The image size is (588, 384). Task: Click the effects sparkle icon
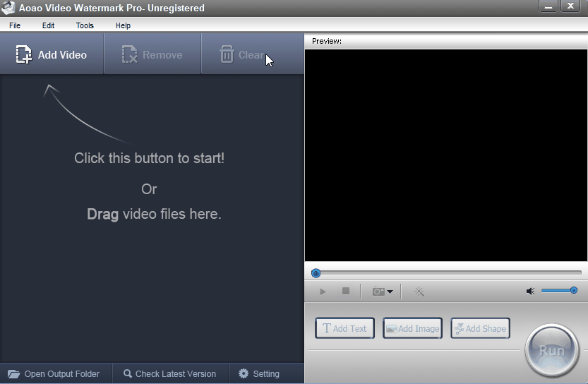[x=419, y=292]
